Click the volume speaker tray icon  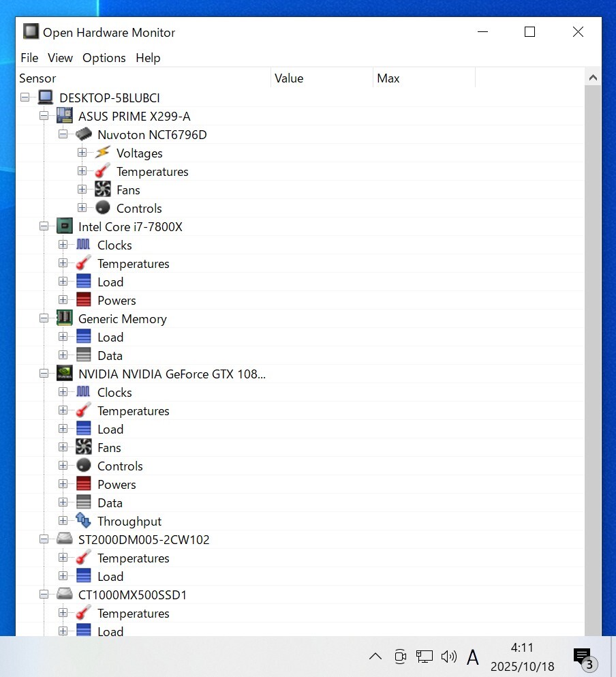tap(449, 657)
